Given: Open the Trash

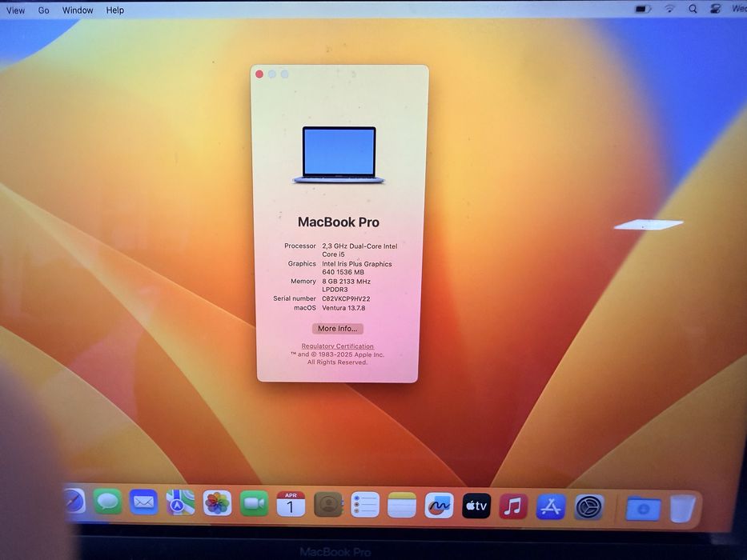Looking at the screenshot, I should click(682, 509).
